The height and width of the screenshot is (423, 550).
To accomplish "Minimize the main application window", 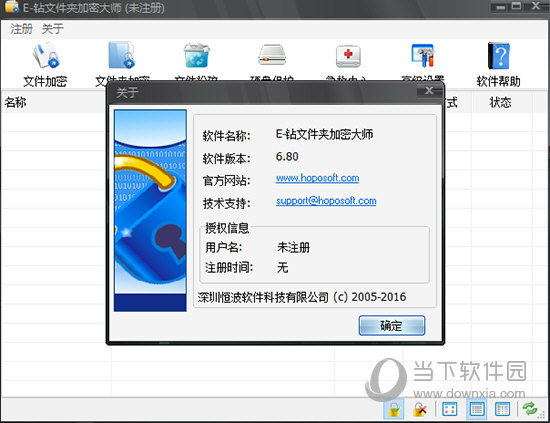I will pyautogui.click(x=501, y=6).
